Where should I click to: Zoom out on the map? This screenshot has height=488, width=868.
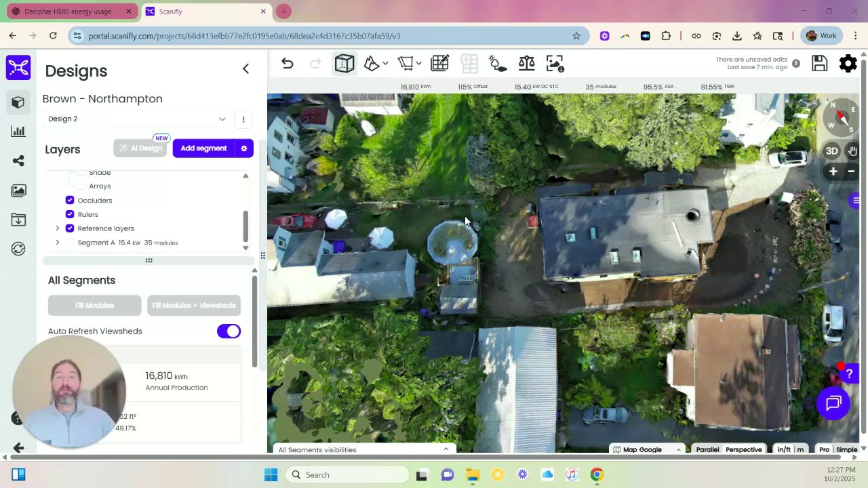coord(851,171)
